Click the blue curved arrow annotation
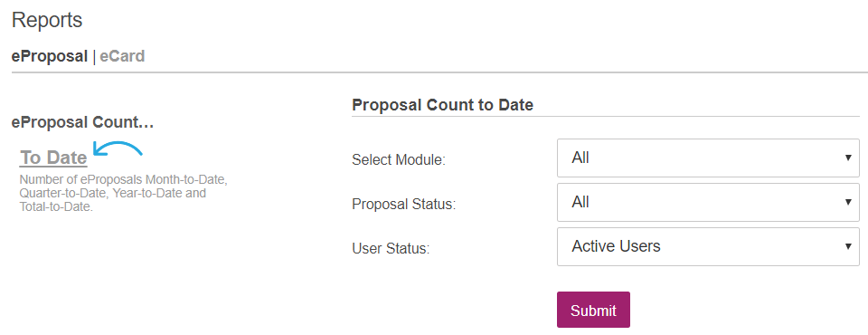This screenshot has height=335, width=868. 118,148
